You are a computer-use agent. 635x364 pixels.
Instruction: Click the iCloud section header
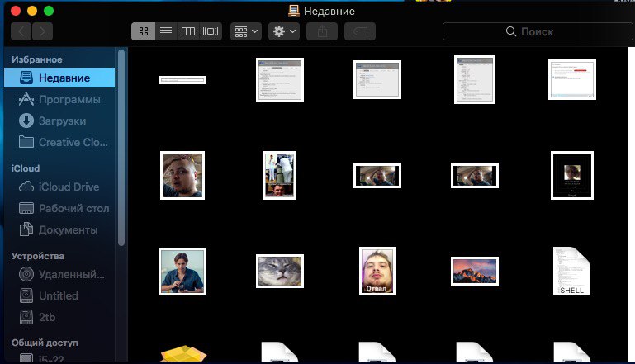point(26,168)
